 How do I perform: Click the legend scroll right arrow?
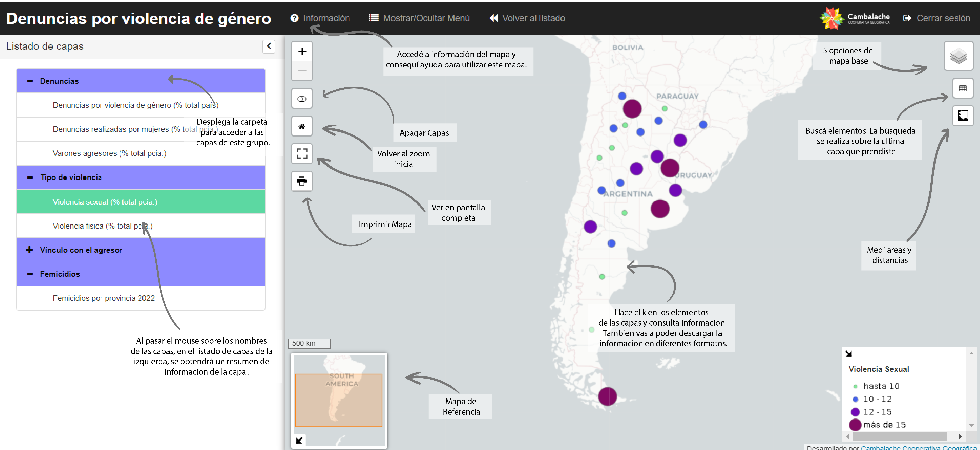(x=961, y=436)
